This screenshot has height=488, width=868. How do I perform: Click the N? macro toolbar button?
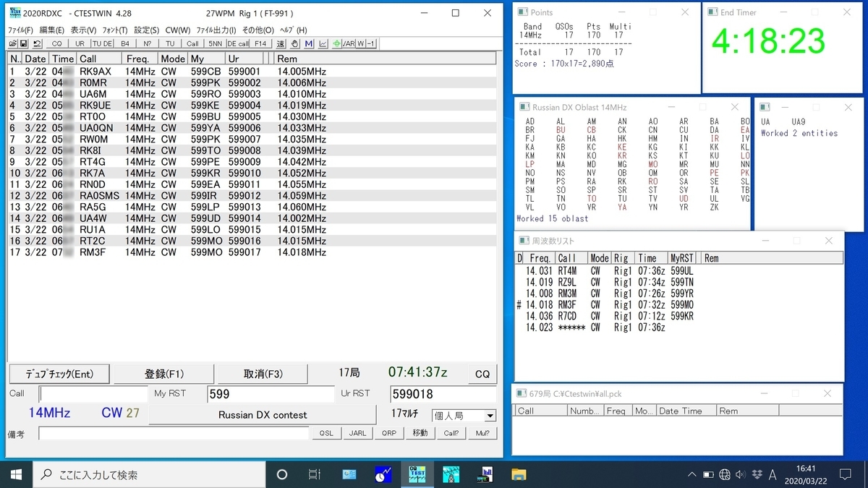pos(148,43)
